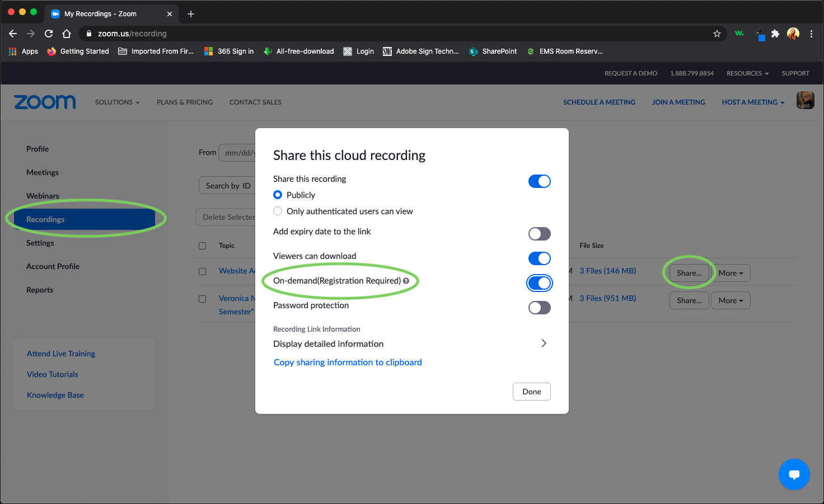
Task: Open the Host a Meeting dropdown
Action: point(753,102)
